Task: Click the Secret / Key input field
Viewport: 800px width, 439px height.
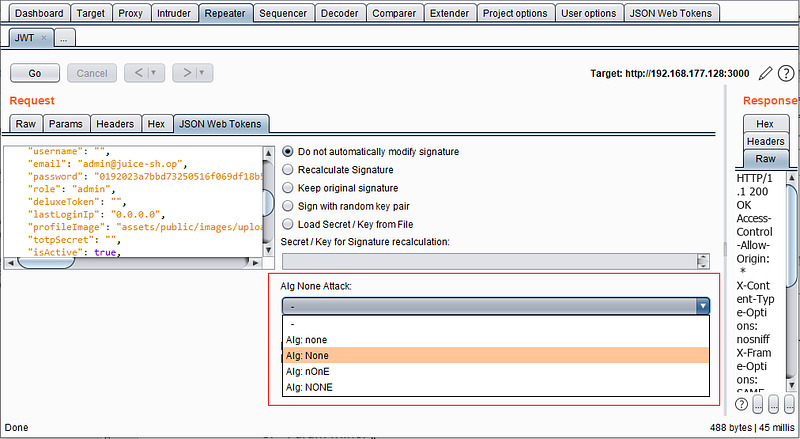Action: pyautogui.click(x=490, y=261)
